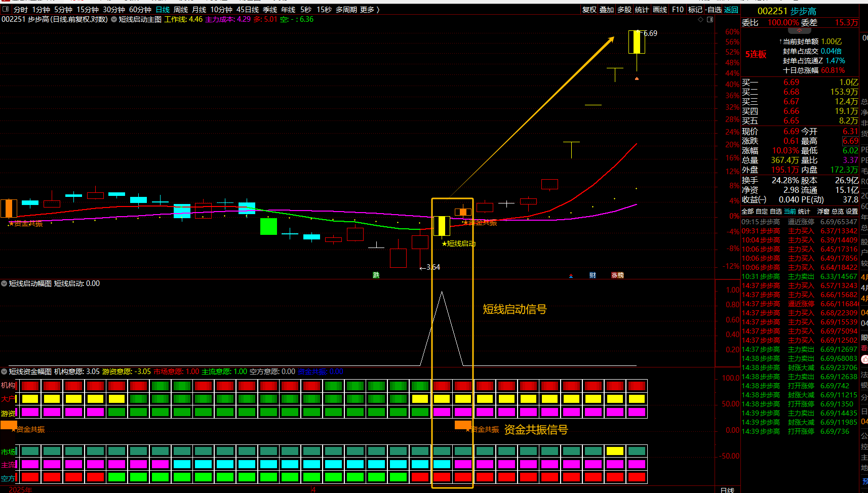Click the 财 marker icon on chart bottom
Image resolution: width=868 pixels, height=493 pixels.
(x=593, y=275)
